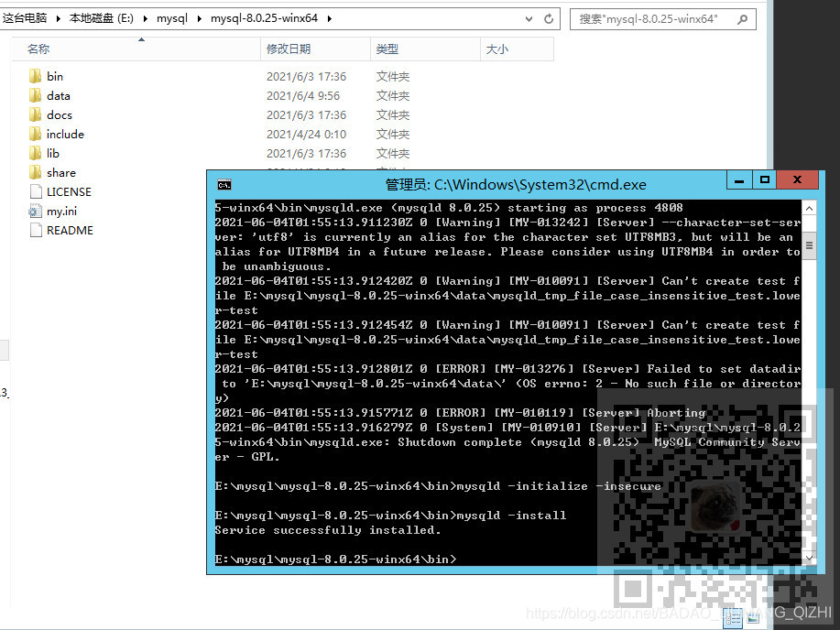Click the lib folder name

(53, 153)
